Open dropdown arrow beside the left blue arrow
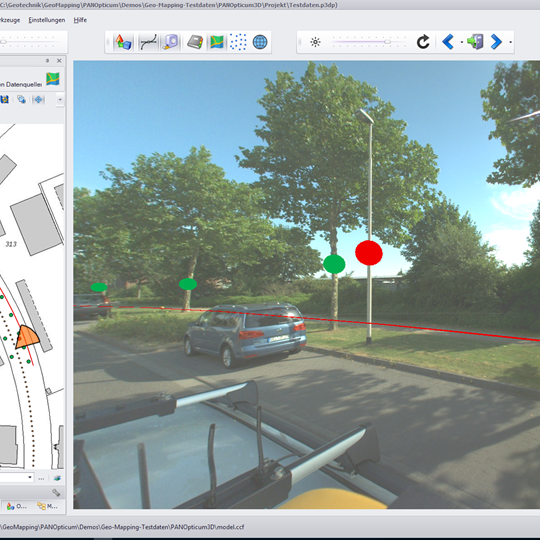The image size is (540, 540). [461, 42]
